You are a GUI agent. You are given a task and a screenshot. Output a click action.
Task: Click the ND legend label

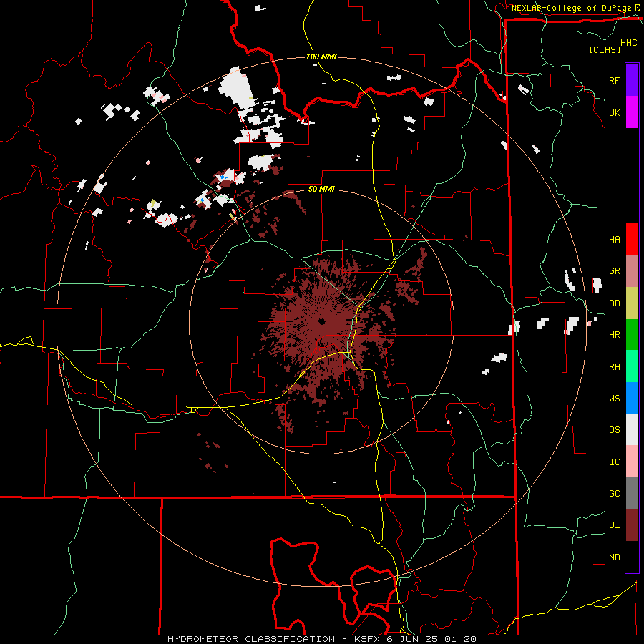(614, 557)
